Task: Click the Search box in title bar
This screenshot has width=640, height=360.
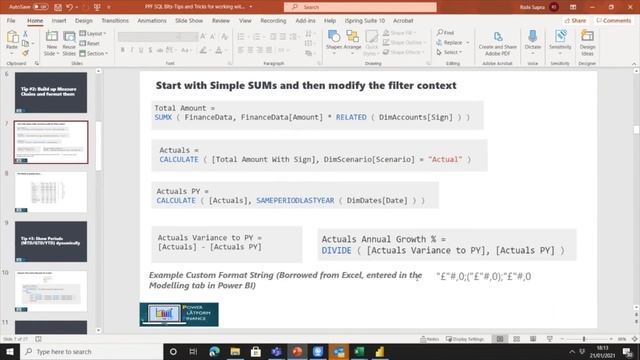Action: coord(360,7)
